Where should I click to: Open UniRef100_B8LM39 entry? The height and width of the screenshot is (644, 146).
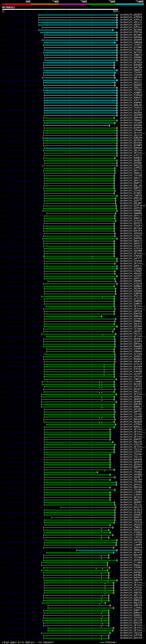coord(131,603)
